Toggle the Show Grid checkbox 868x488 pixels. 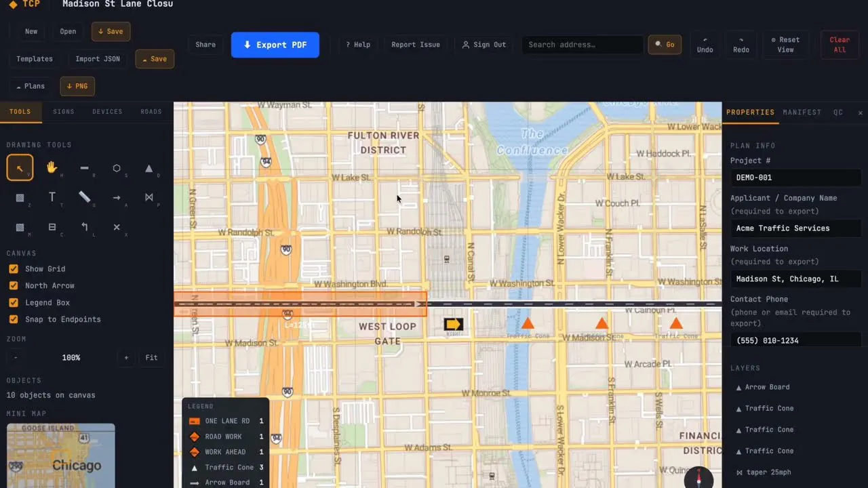pos(13,268)
